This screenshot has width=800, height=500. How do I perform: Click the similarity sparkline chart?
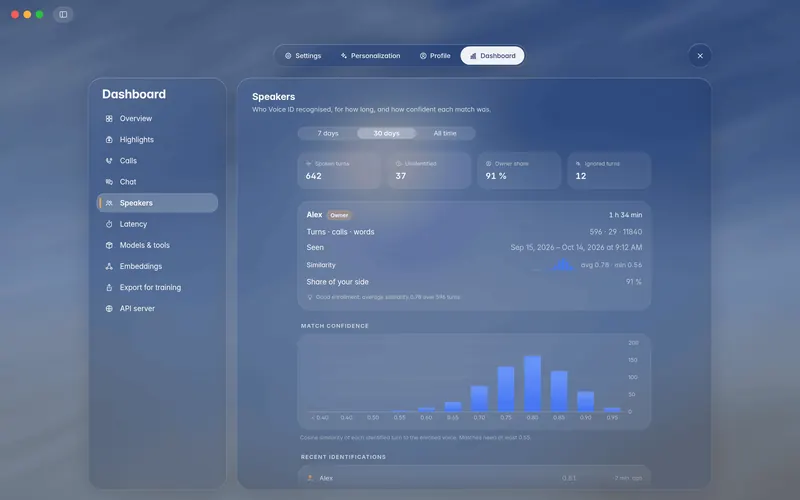(x=555, y=265)
